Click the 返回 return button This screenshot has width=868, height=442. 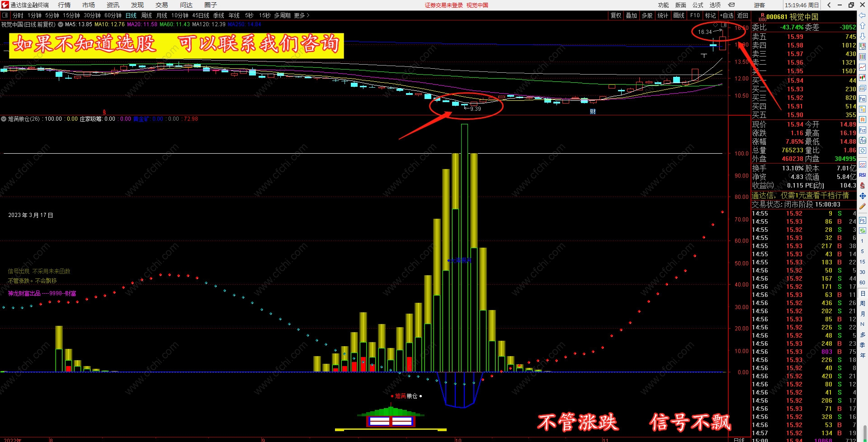point(743,15)
